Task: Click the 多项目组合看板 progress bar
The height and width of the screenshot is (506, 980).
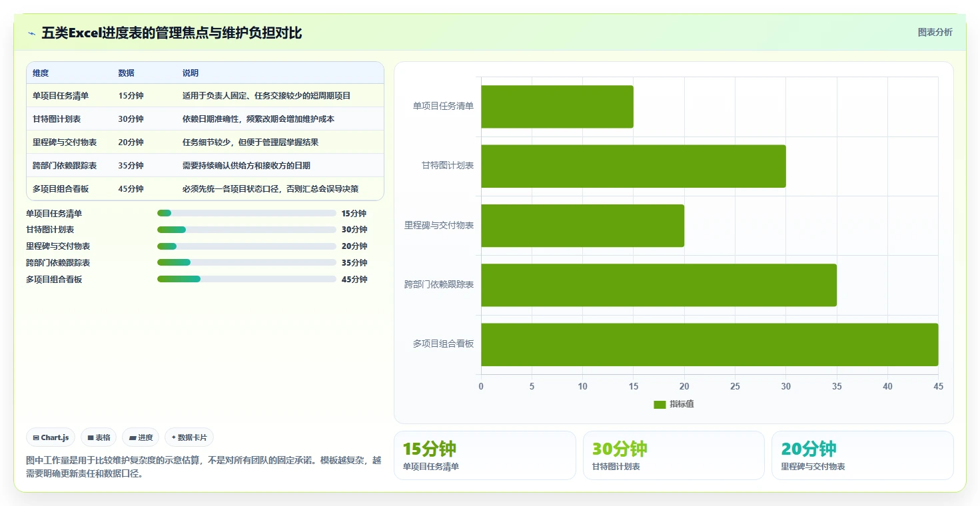Action: point(246,279)
